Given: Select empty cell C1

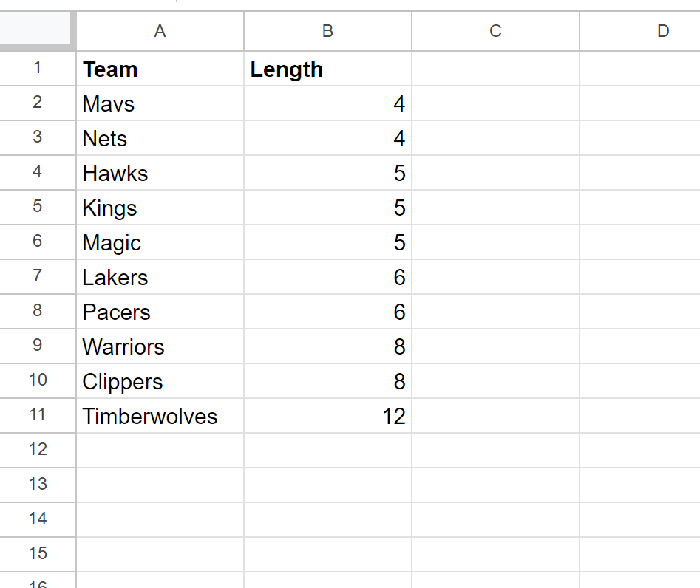Looking at the screenshot, I should [495, 68].
